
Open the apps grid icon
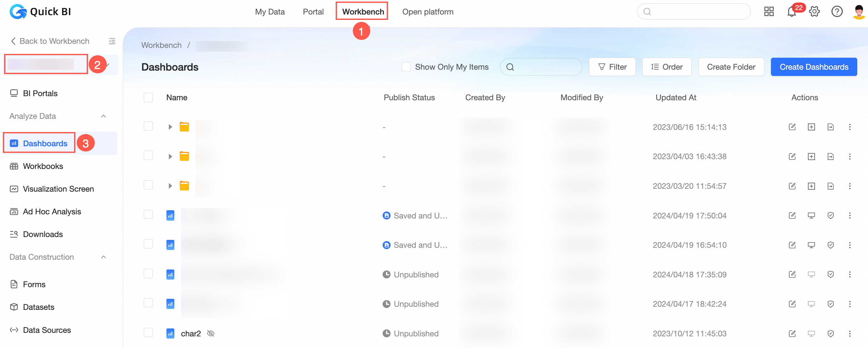[769, 12]
